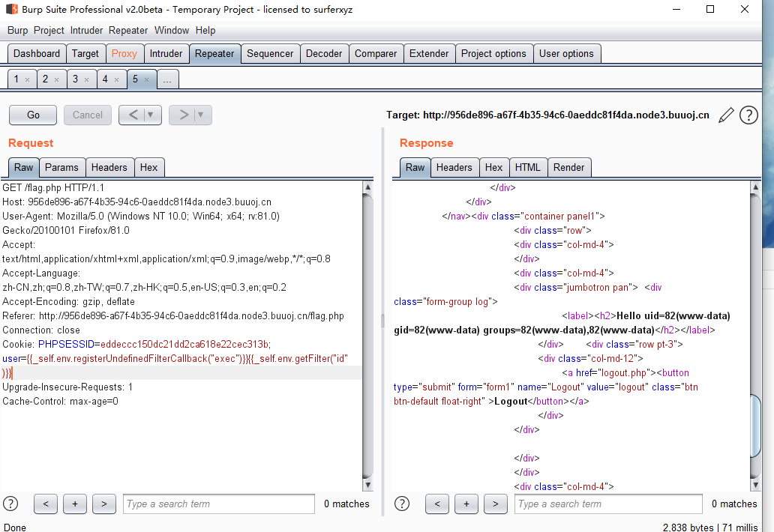
Task: Open the User options tab
Action: click(x=567, y=54)
